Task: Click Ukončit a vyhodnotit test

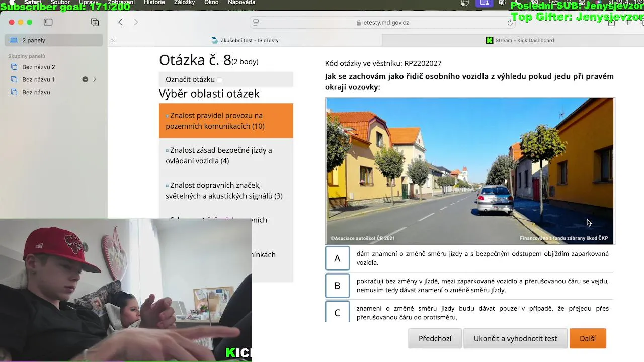Action: 515,338
